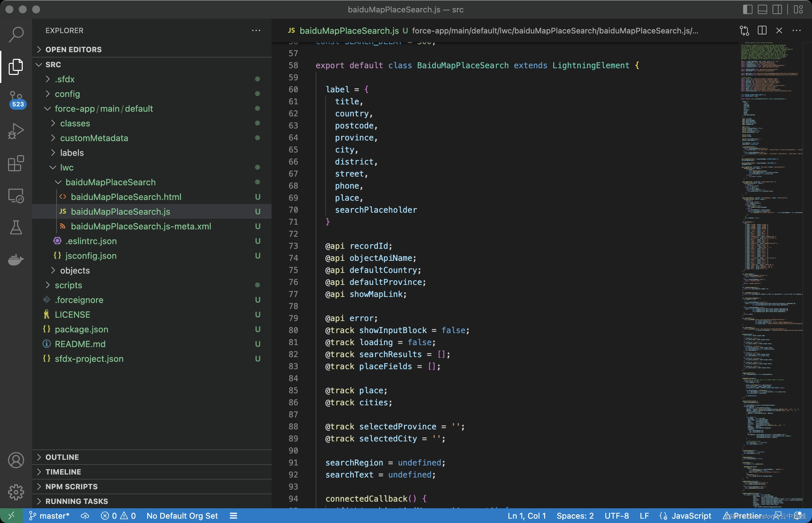Image resolution: width=812 pixels, height=523 pixels.
Task: Expand the NPM Scripts section
Action: coord(152,487)
